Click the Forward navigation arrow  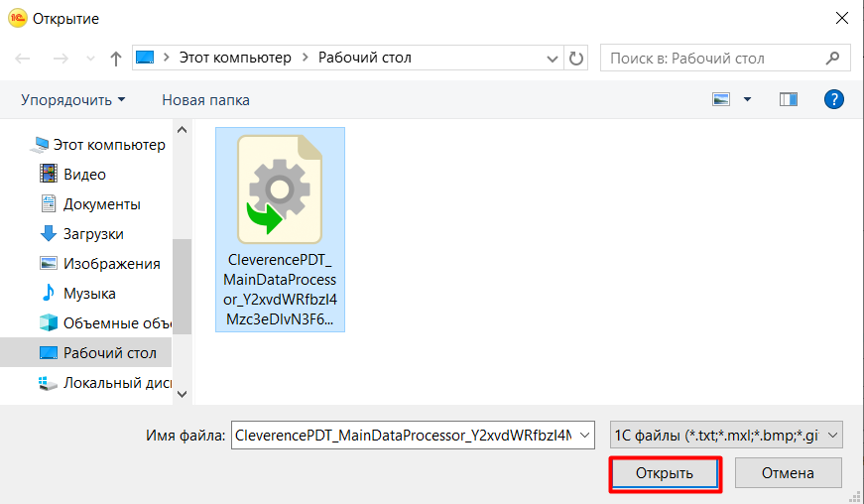coord(61,58)
